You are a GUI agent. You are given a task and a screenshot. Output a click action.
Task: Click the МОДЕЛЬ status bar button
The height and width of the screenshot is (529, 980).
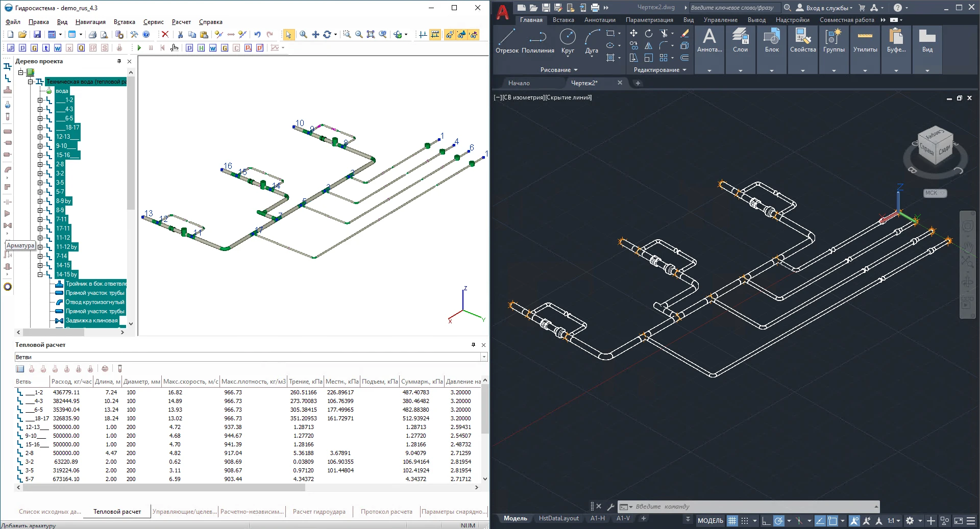click(710, 521)
